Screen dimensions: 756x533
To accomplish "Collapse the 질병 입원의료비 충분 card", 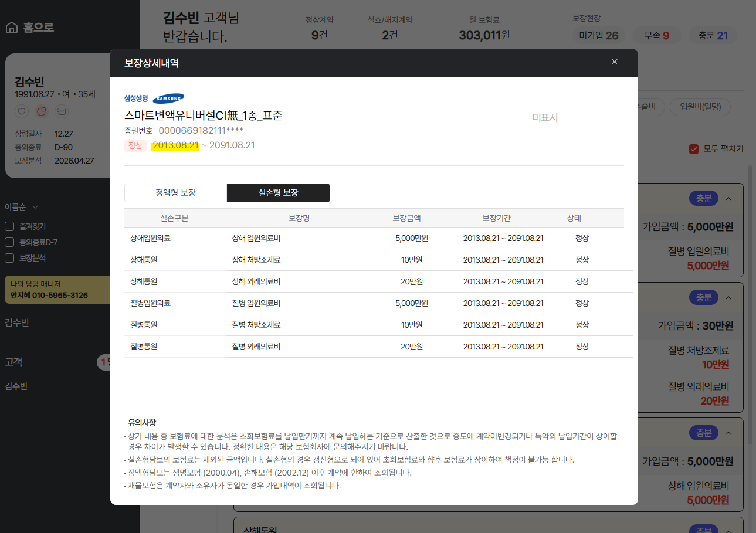I will click(x=728, y=198).
